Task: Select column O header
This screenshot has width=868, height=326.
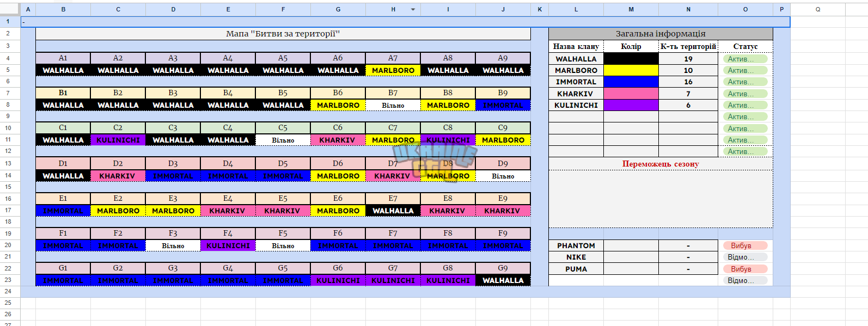Action: pos(745,9)
